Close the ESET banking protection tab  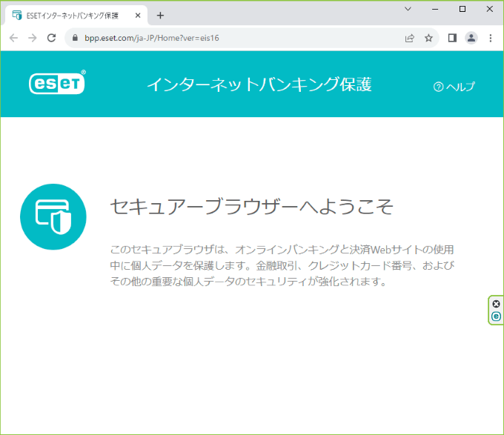[x=138, y=16]
